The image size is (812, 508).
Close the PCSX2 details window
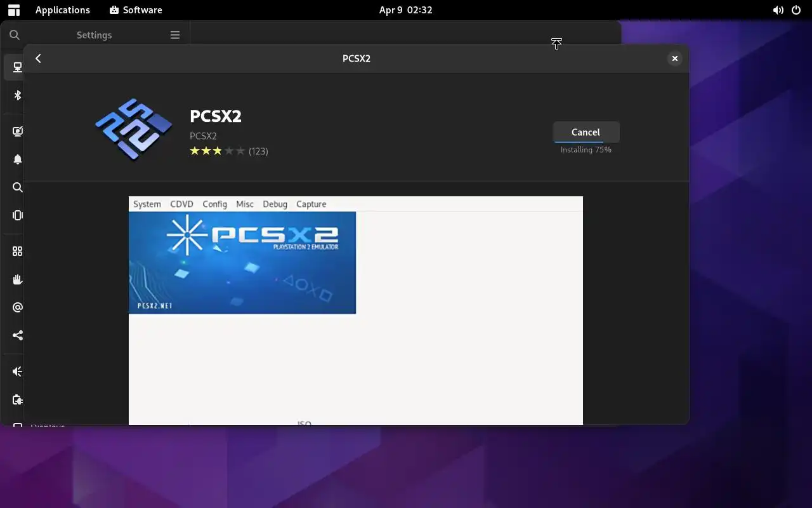pyautogui.click(x=674, y=58)
